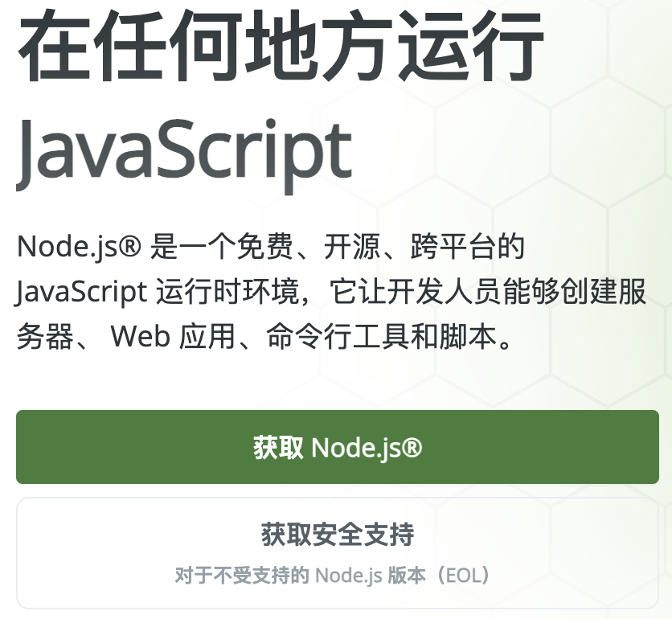The height and width of the screenshot is (619, 672).
Task: Open the 获取安全支持 button
Action: pyautogui.click(x=337, y=535)
